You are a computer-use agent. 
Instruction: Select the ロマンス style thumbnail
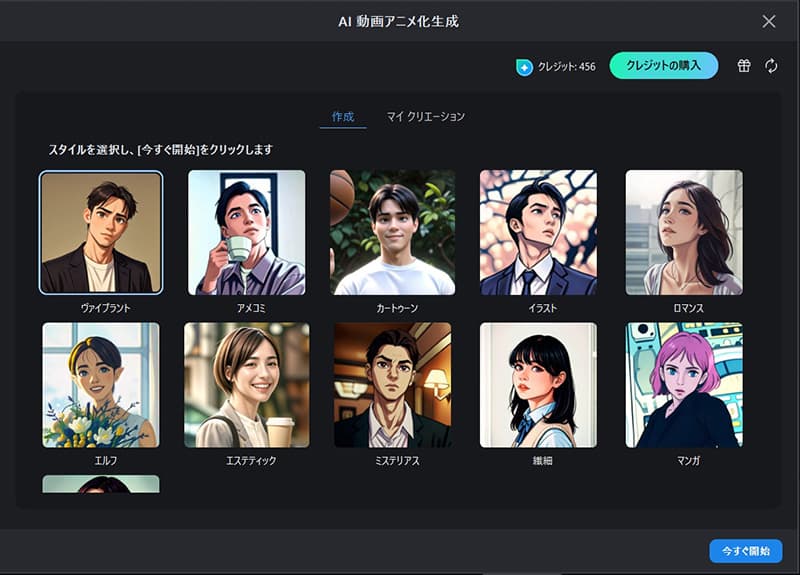tap(684, 233)
